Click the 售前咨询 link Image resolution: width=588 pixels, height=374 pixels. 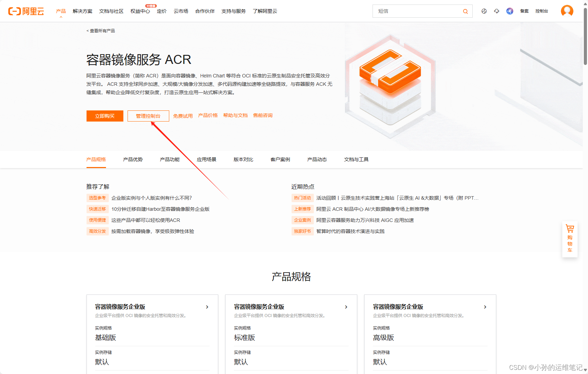pos(263,115)
